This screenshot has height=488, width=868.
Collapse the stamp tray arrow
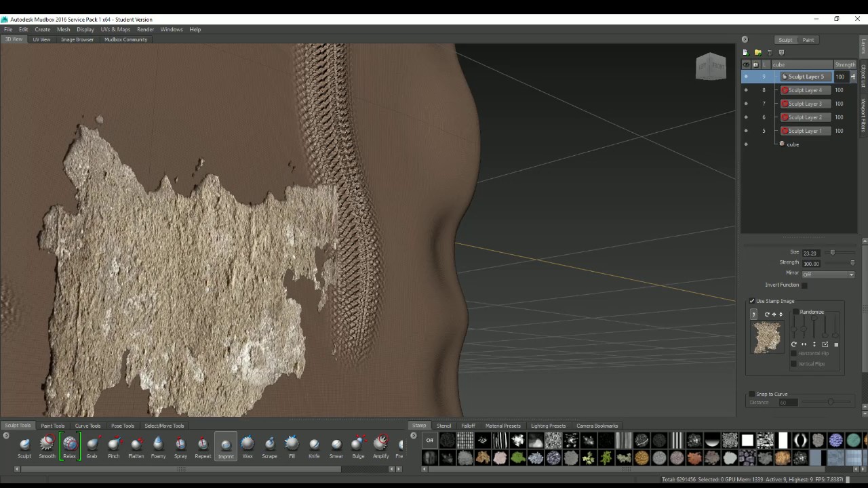(414, 435)
